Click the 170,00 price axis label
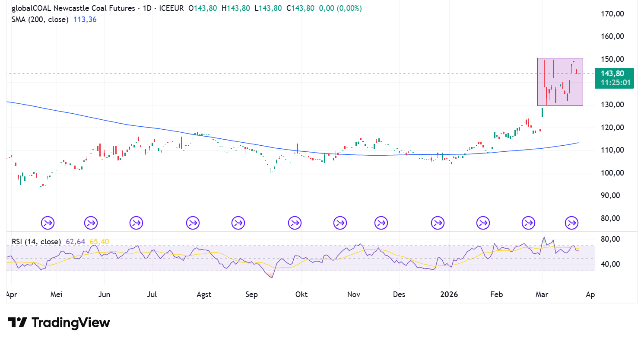 612,14
